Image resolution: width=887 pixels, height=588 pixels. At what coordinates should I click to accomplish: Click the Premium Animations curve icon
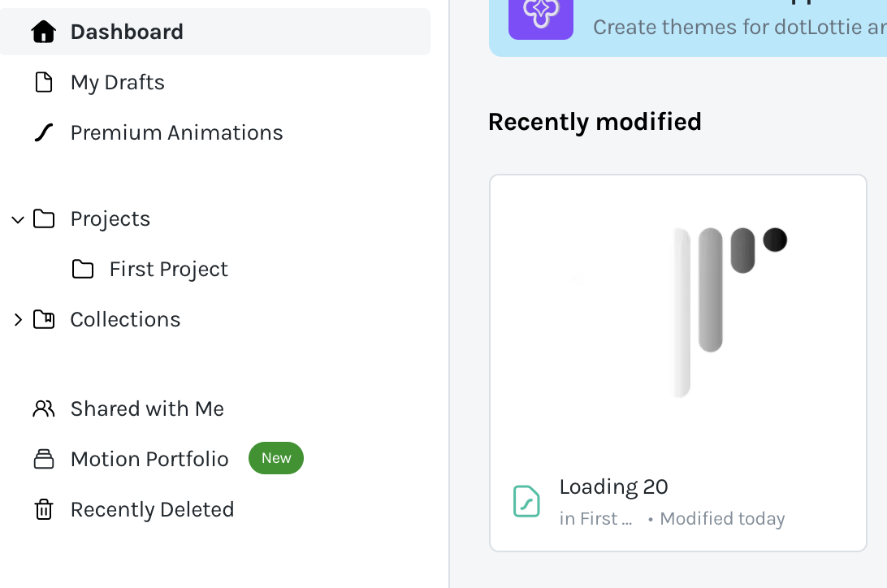(43, 132)
